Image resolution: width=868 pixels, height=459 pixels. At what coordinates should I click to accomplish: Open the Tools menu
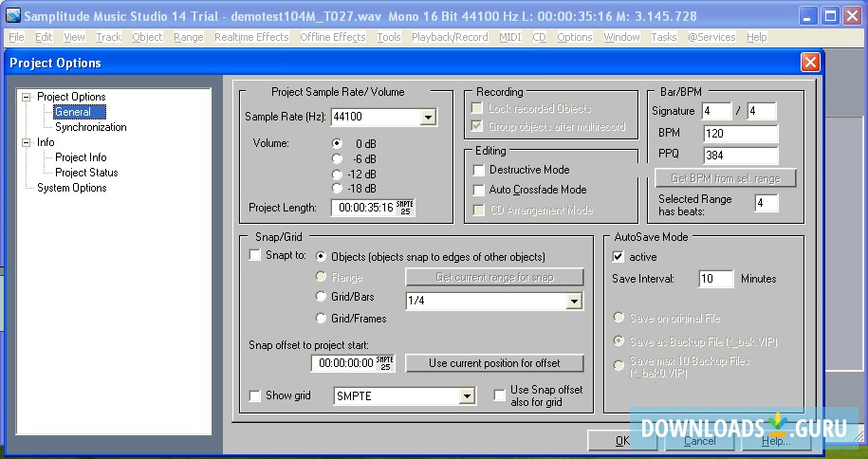click(389, 37)
